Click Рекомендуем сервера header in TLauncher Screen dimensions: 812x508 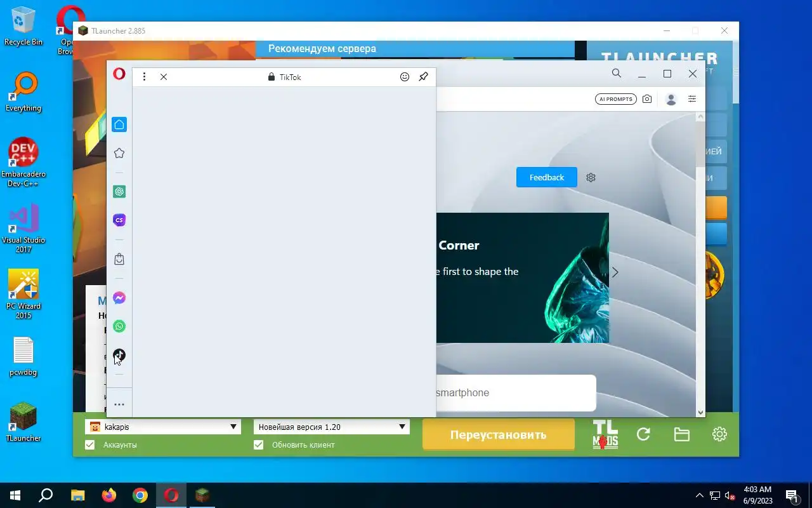coord(322,48)
